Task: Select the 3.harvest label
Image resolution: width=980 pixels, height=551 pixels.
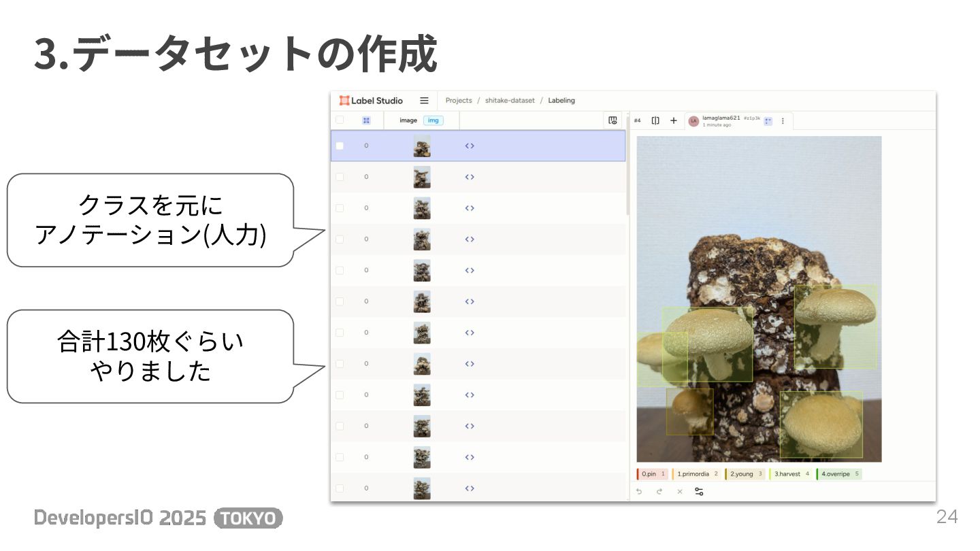Action: tap(791, 474)
